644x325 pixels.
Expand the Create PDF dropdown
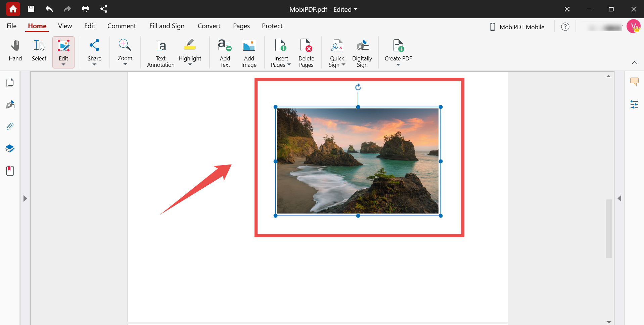(398, 65)
